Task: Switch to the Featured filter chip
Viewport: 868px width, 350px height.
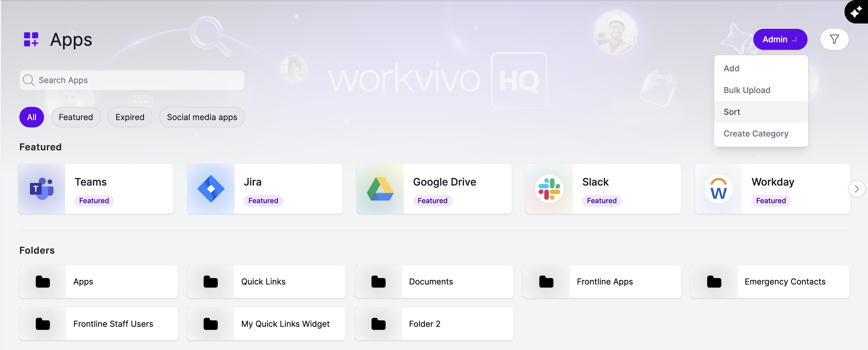Action: point(76,117)
